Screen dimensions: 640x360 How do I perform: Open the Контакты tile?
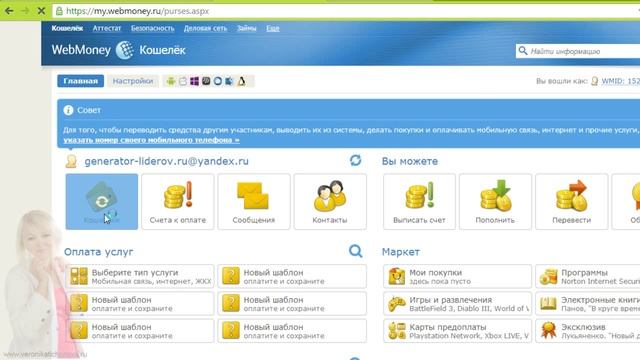330,202
